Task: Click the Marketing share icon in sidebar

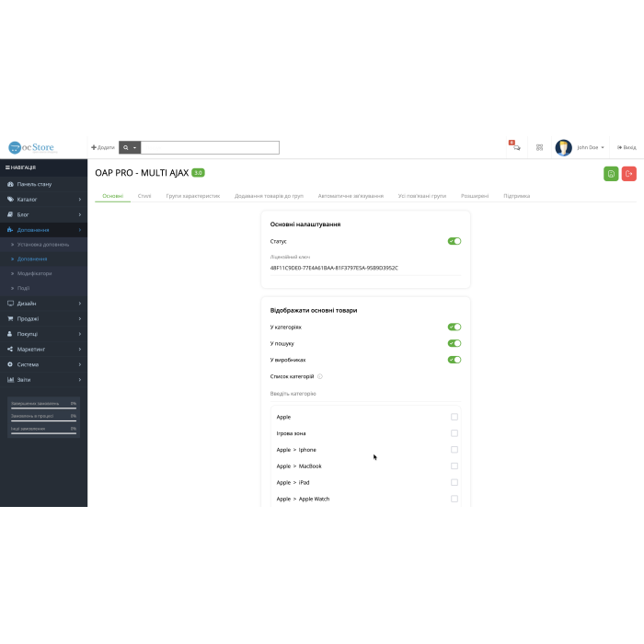Action: (10, 349)
